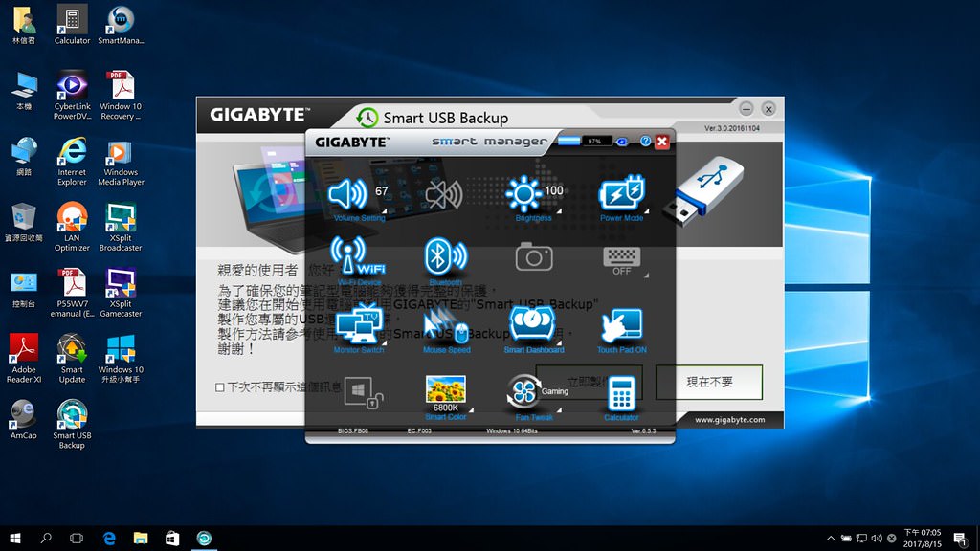The image size is (980, 551).
Task: Open the Monitor Switch icon
Action: point(358,324)
